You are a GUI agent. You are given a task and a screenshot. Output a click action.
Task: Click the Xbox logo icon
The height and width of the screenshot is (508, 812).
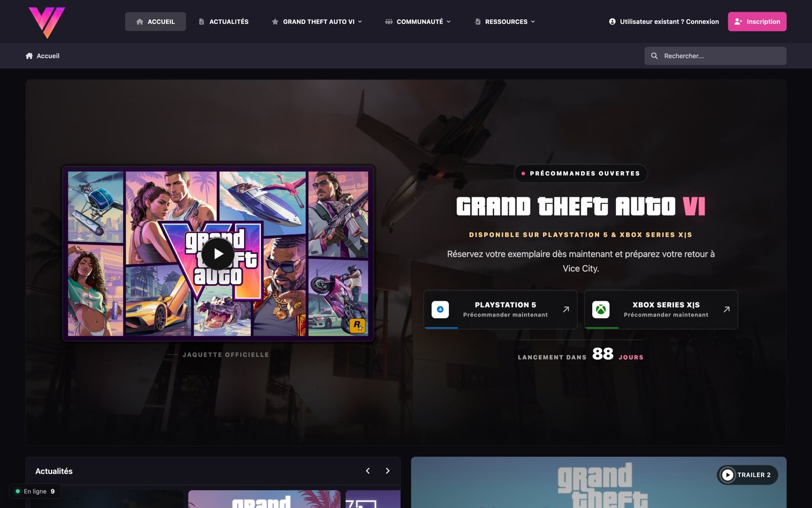click(601, 309)
